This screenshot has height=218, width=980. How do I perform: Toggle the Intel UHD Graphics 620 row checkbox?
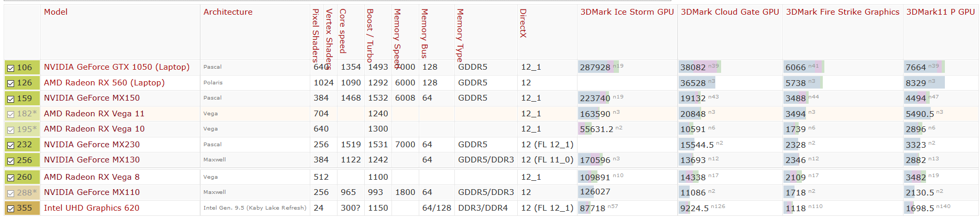pyautogui.click(x=10, y=209)
